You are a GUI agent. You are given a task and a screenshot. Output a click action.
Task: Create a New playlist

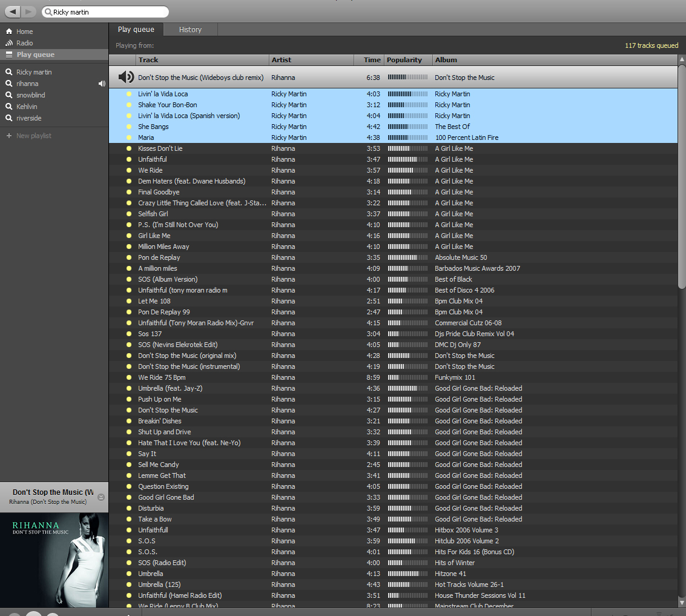coord(34,136)
